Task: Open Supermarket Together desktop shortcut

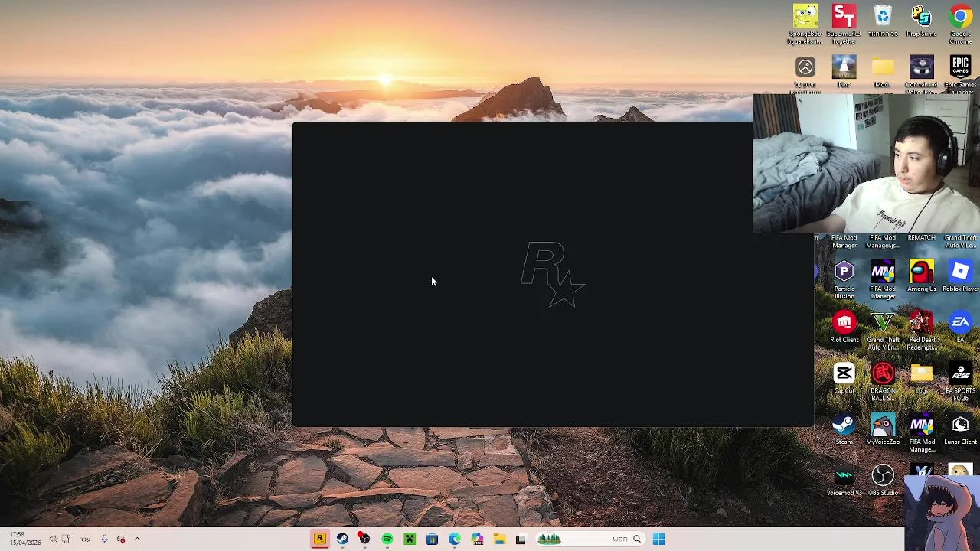Action: coord(844,24)
